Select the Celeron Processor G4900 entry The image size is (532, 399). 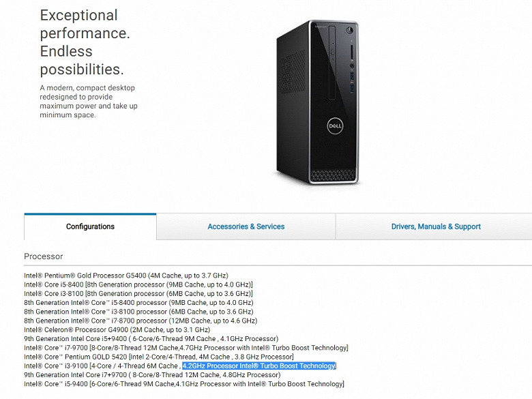coord(117,329)
